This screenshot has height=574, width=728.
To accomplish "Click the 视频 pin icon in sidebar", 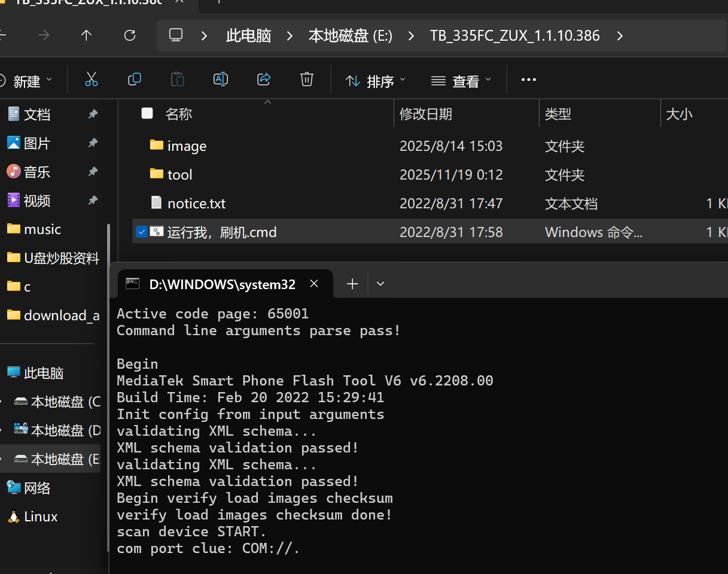I will point(93,200).
